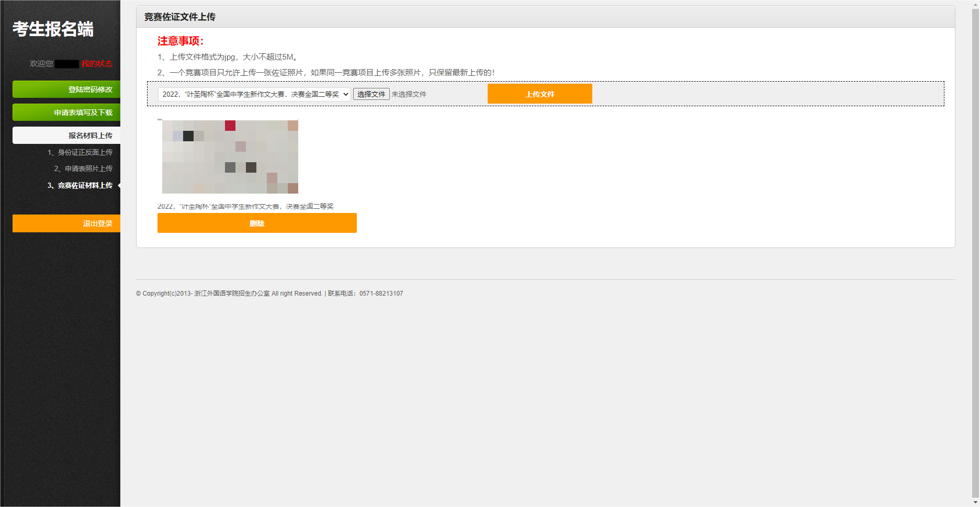Viewport: 980px width, 507px height.
Task: Open the uploaded certificate thumbnail
Action: pos(230,157)
